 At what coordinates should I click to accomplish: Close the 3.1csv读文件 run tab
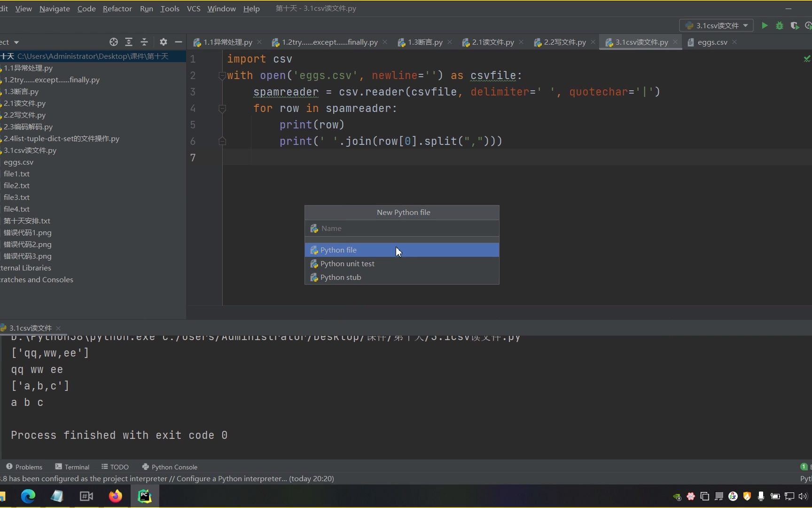[58, 328]
